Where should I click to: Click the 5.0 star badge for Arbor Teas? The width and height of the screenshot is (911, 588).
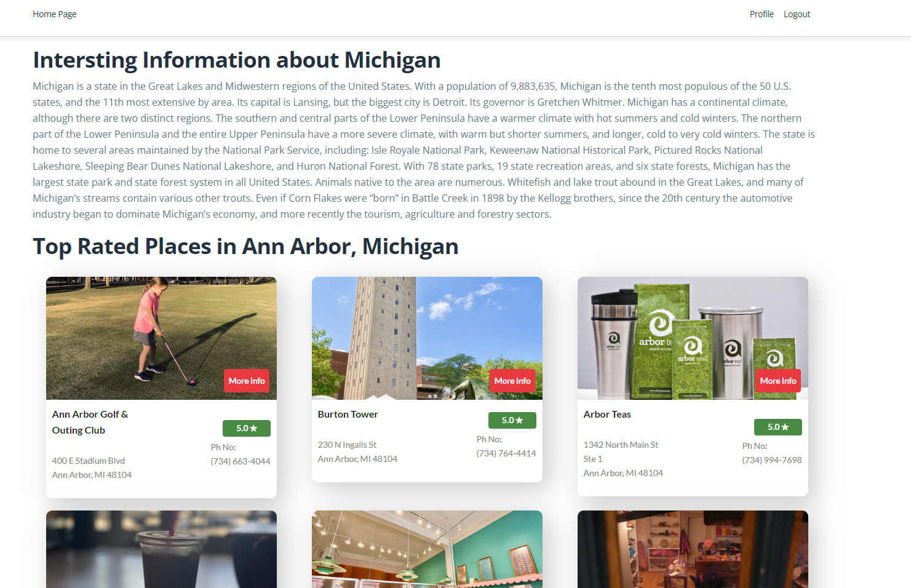tap(778, 427)
